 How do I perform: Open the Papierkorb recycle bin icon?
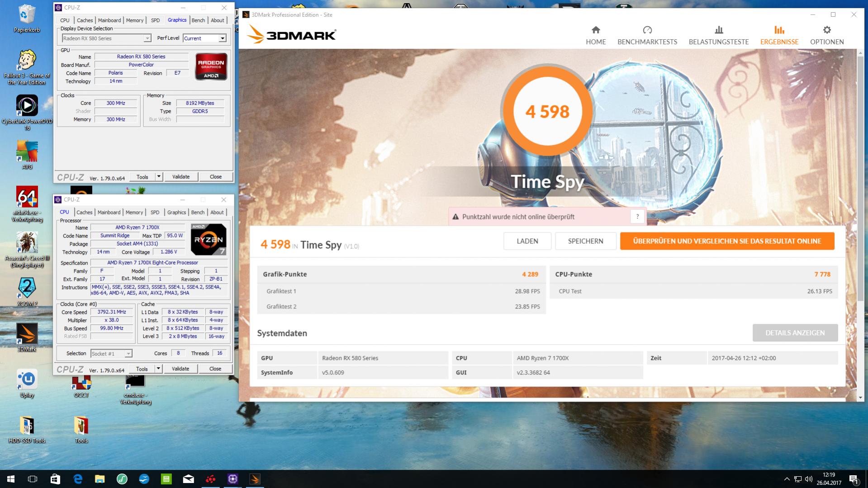click(27, 18)
